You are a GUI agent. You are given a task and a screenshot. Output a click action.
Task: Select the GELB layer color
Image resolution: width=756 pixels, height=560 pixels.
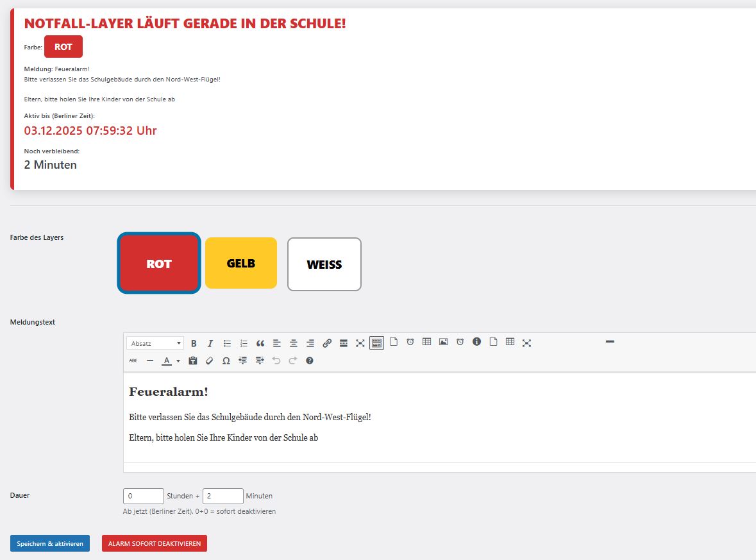point(241,264)
